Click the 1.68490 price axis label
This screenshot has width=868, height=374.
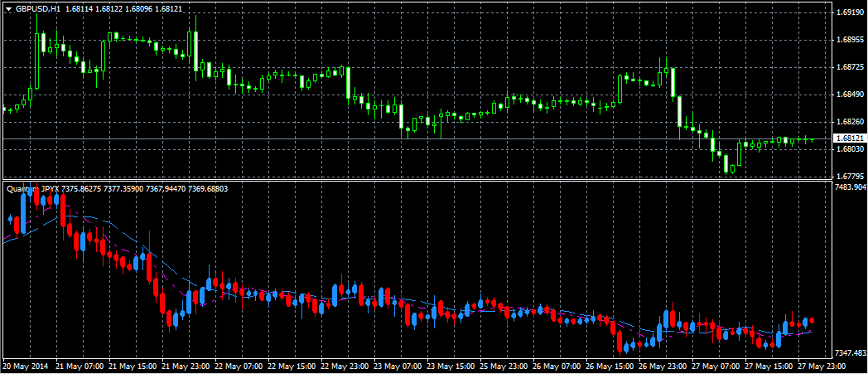click(x=850, y=95)
